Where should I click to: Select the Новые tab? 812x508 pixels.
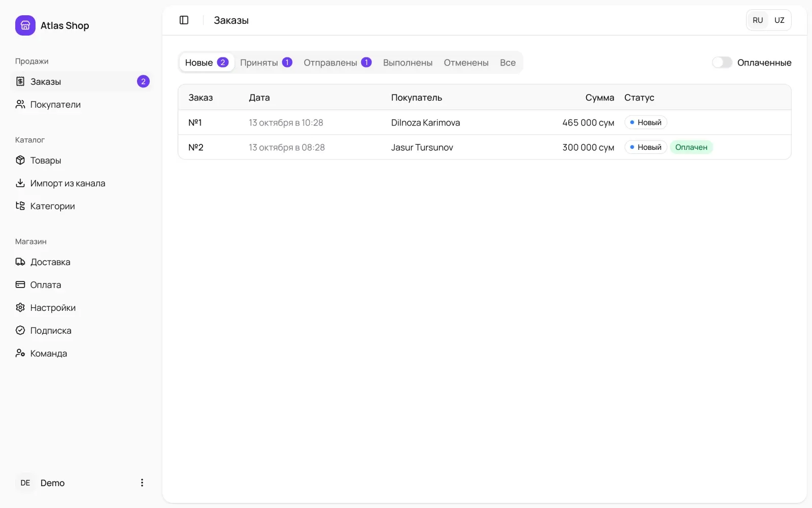pos(207,62)
